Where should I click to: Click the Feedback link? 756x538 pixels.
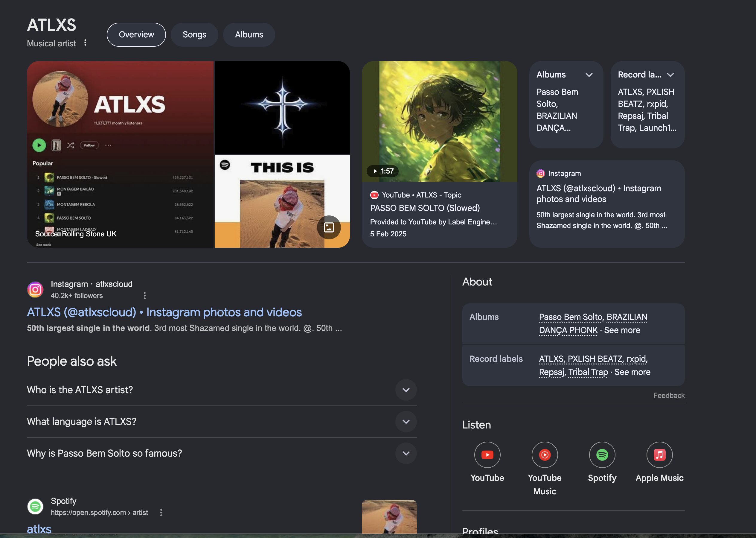coord(669,396)
